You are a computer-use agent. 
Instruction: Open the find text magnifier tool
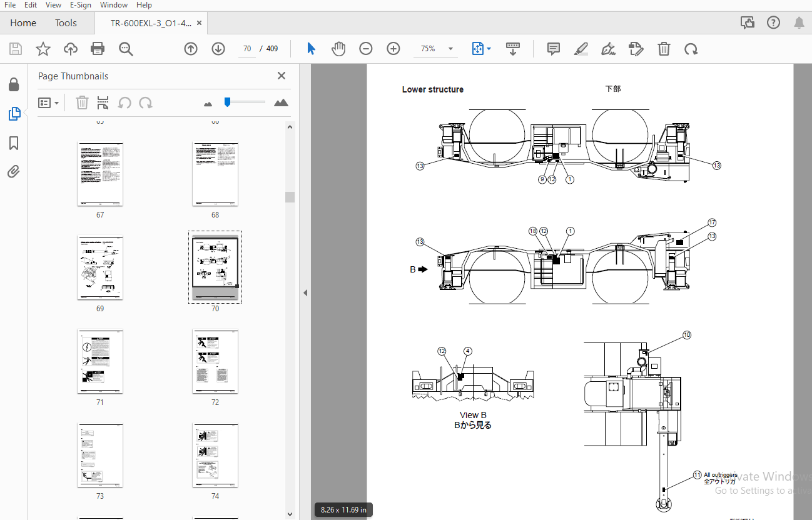pos(126,49)
